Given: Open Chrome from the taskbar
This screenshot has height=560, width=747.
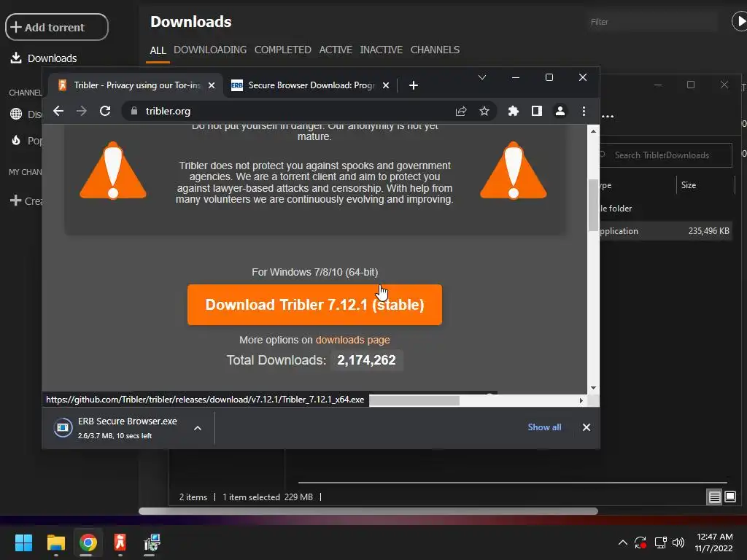Looking at the screenshot, I should 88,542.
